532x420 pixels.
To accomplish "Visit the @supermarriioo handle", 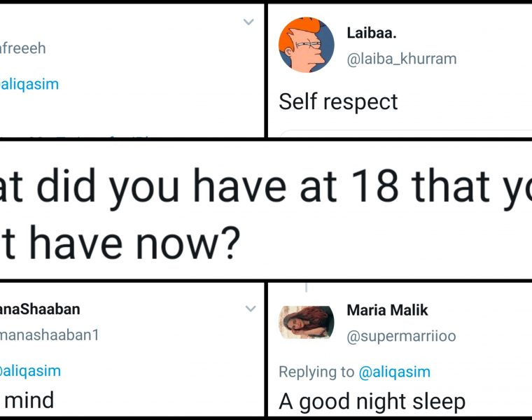I will (x=401, y=336).
